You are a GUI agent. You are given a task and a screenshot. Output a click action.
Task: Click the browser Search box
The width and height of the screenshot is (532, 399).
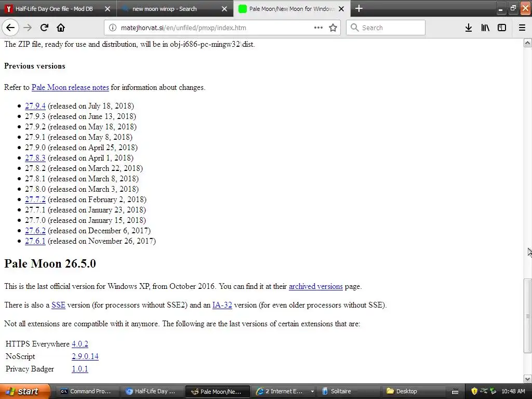(x=385, y=28)
